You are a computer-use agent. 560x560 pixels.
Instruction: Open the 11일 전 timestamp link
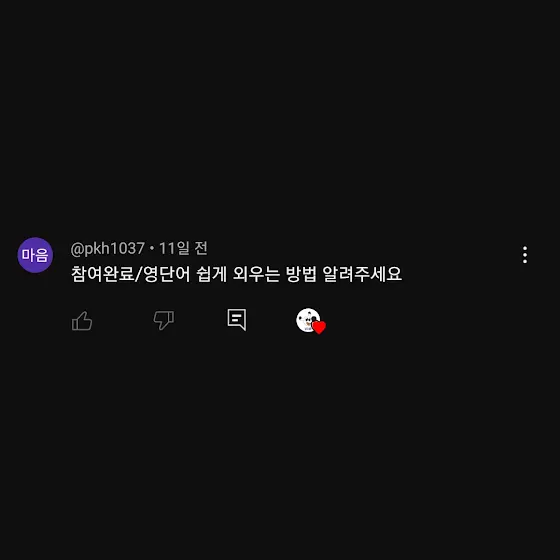[x=183, y=248]
